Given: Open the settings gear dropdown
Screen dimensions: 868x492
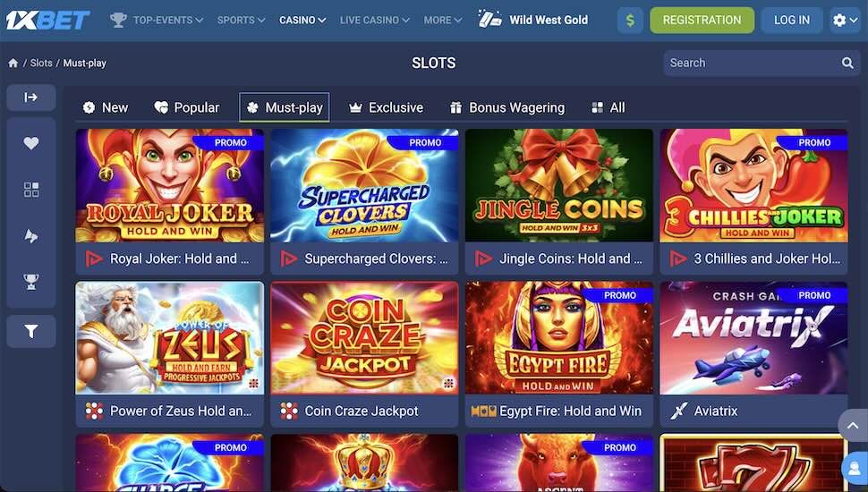Looking at the screenshot, I should (846, 21).
